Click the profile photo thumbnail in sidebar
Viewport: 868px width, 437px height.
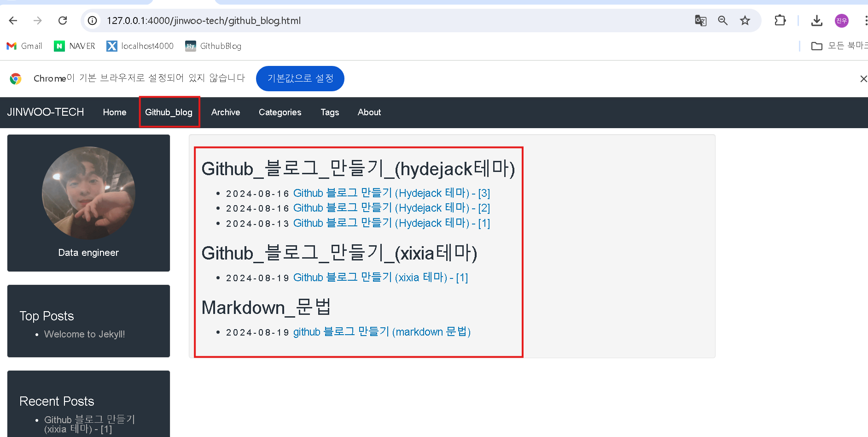[x=88, y=193]
